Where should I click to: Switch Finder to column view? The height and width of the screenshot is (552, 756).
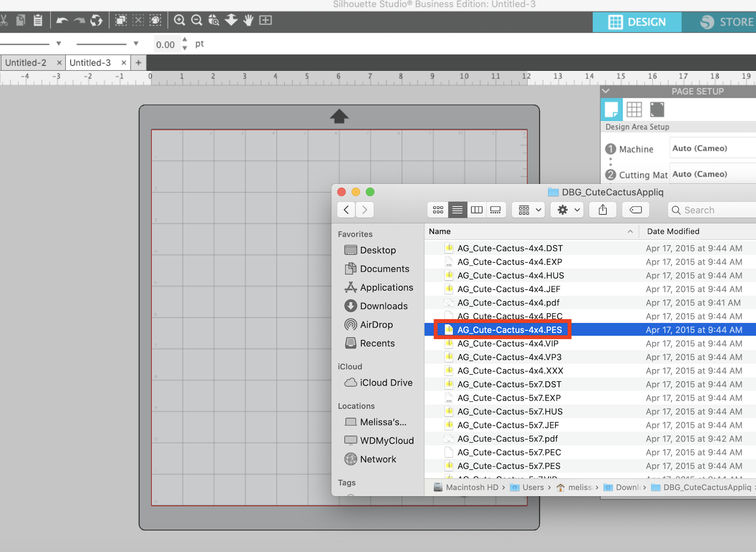(x=476, y=210)
